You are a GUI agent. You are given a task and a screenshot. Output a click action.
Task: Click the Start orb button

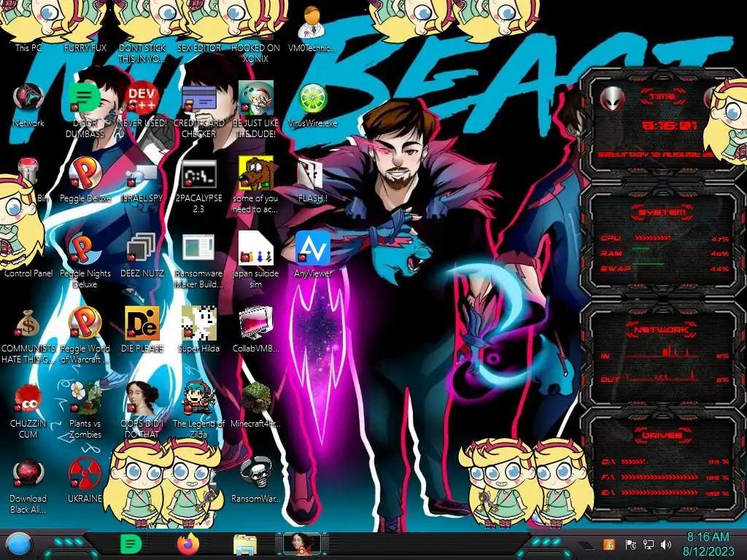19,545
